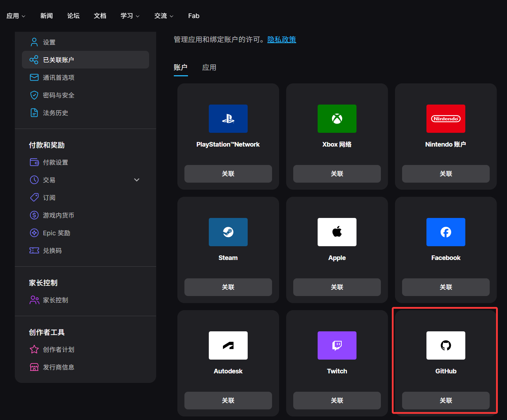The height and width of the screenshot is (420, 507).
Task: Open 家长控制 sidebar entry with icon
Action: [86, 300]
